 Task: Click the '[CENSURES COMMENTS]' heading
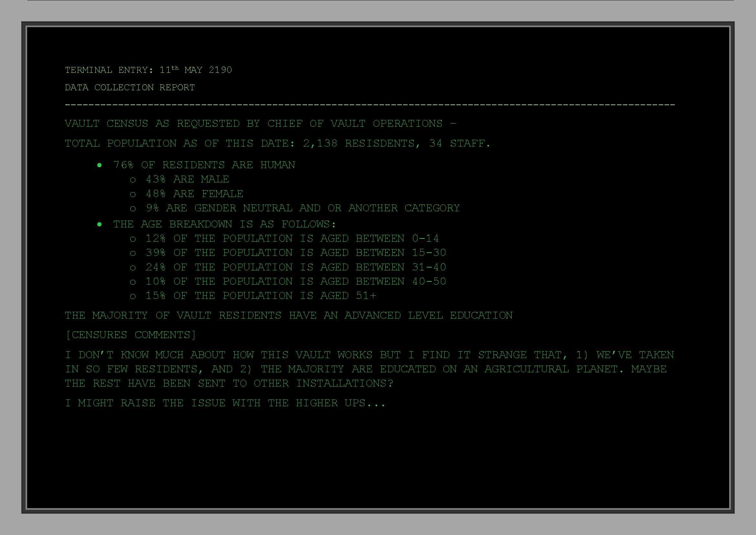(x=130, y=335)
